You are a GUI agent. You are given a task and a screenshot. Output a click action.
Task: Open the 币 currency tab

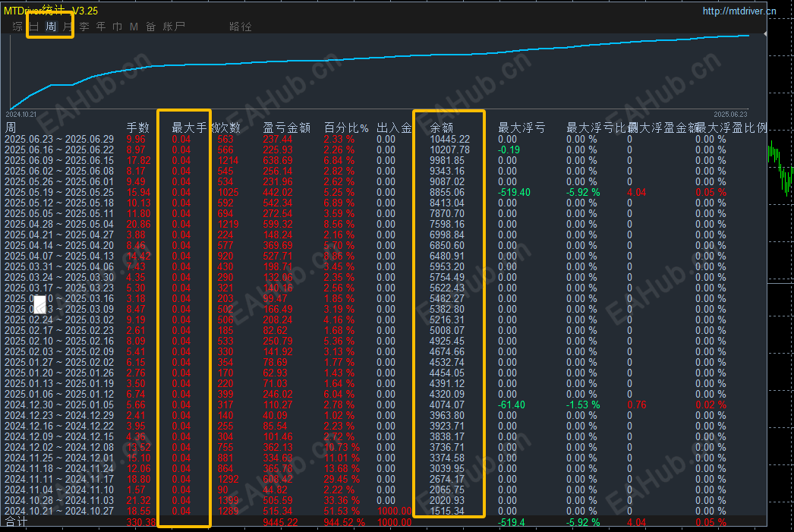pos(118,27)
